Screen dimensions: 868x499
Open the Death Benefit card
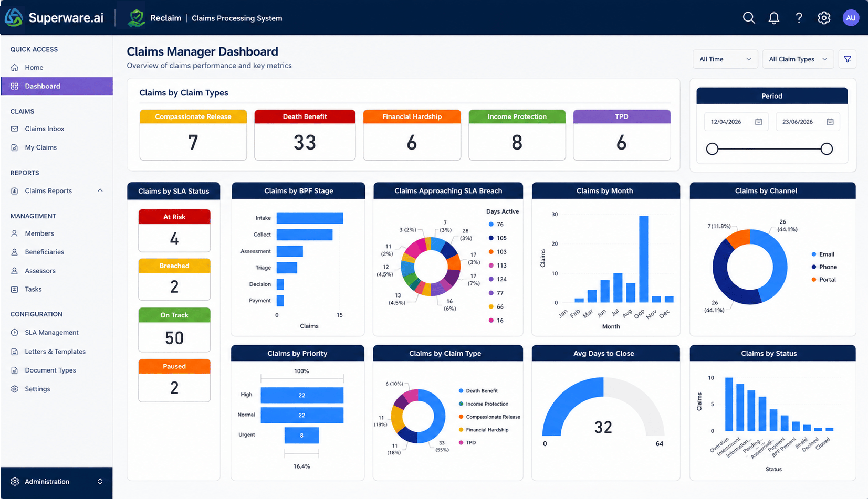[305, 135]
